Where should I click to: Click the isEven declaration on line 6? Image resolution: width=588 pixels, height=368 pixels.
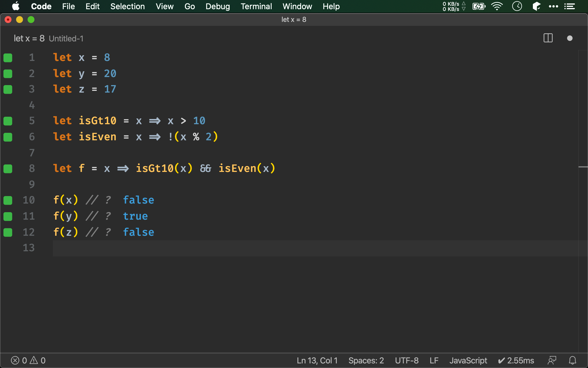(x=98, y=137)
